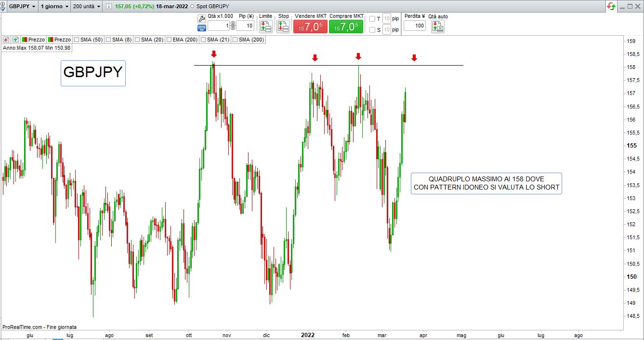
Task: Click the dic label on time axis
Action: tap(266, 335)
